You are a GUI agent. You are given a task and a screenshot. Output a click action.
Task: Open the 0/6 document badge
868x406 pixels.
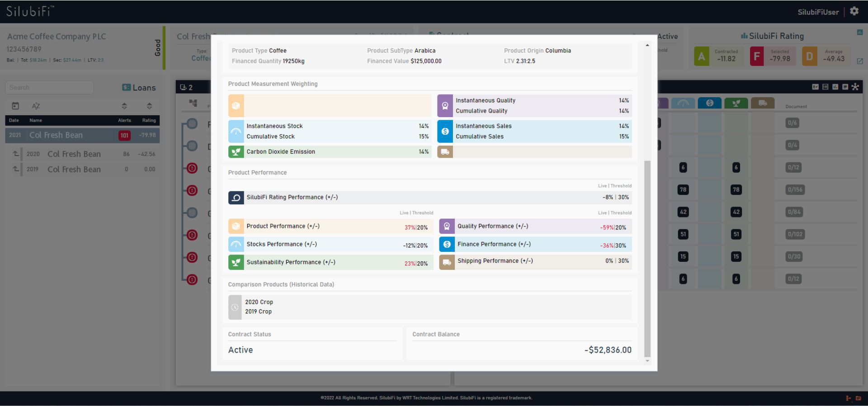pyautogui.click(x=792, y=123)
